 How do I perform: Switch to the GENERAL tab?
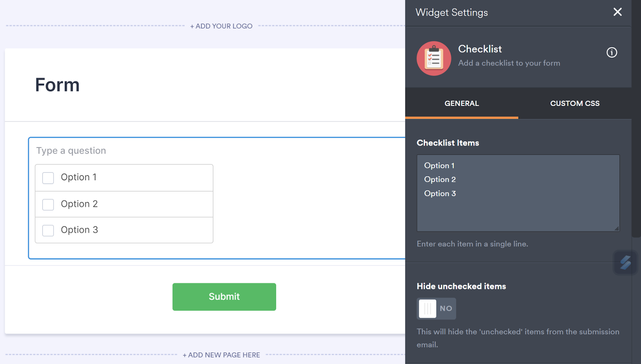coord(462,103)
